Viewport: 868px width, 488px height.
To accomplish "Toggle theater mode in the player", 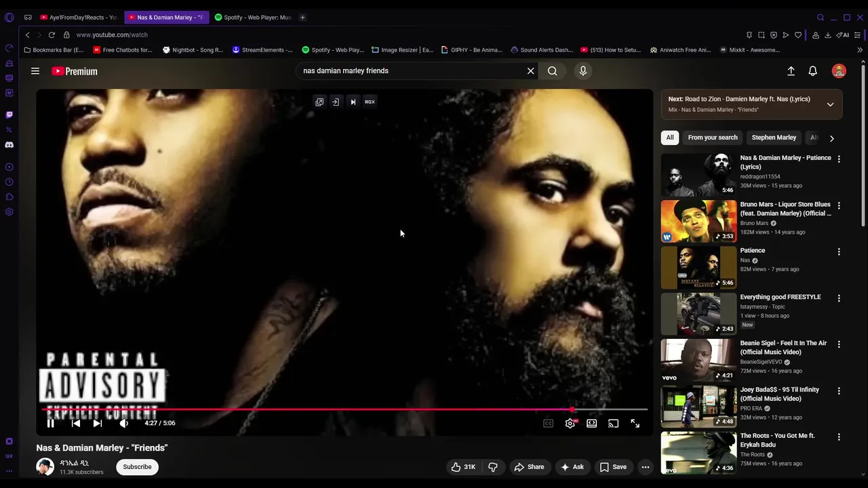I will point(592,423).
